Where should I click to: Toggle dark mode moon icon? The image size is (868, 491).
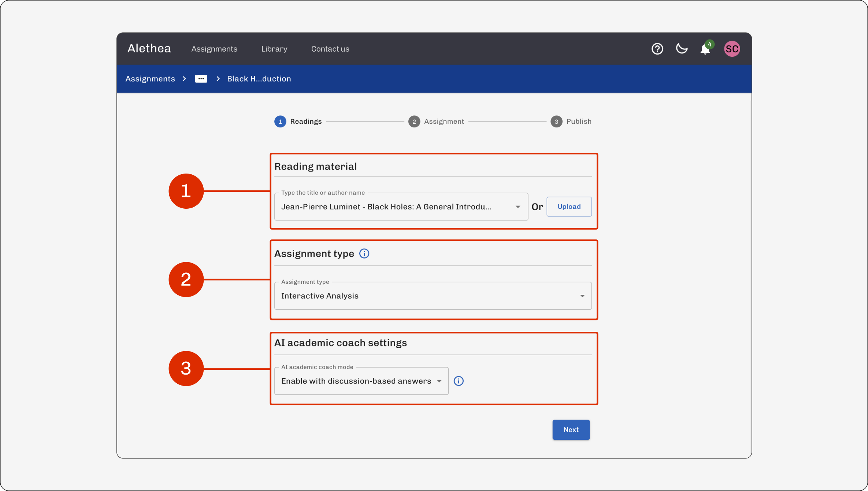tap(682, 49)
